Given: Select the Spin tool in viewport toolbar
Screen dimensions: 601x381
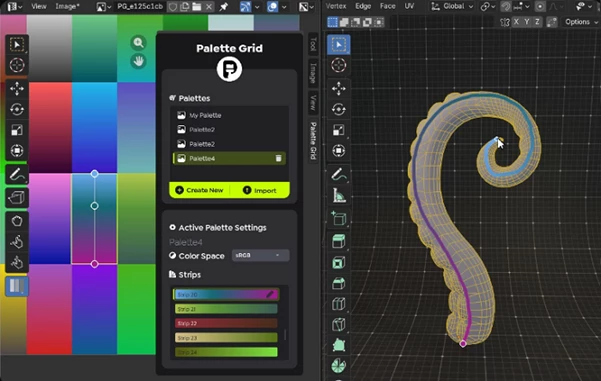Looking at the screenshot, I should [x=338, y=366].
